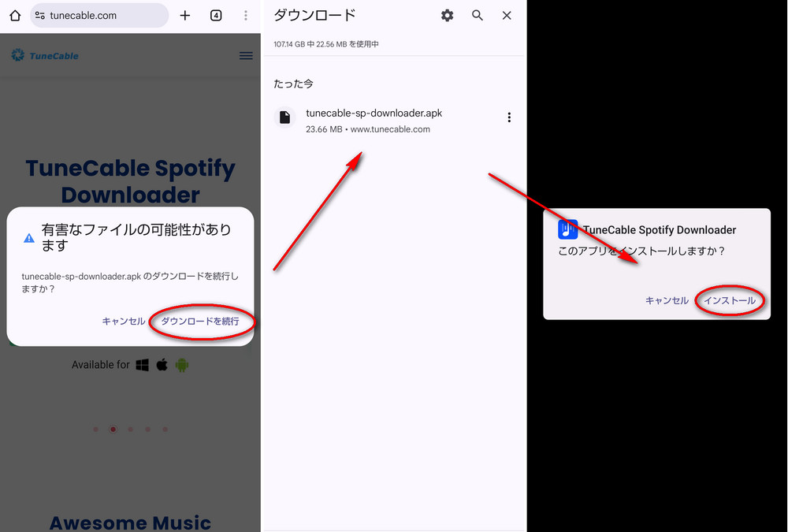Open more options for the apk download
The width and height of the screenshot is (788, 532).
pos(509,117)
